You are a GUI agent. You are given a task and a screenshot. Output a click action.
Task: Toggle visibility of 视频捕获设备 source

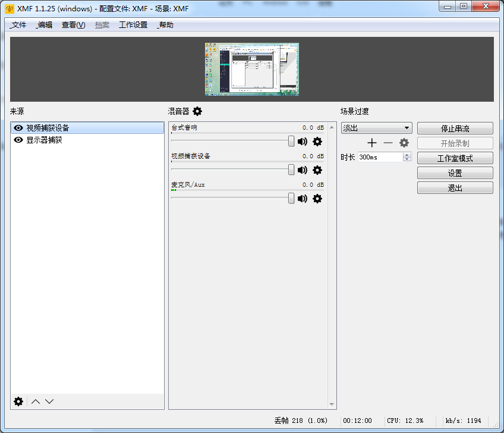[x=18, y=128]
